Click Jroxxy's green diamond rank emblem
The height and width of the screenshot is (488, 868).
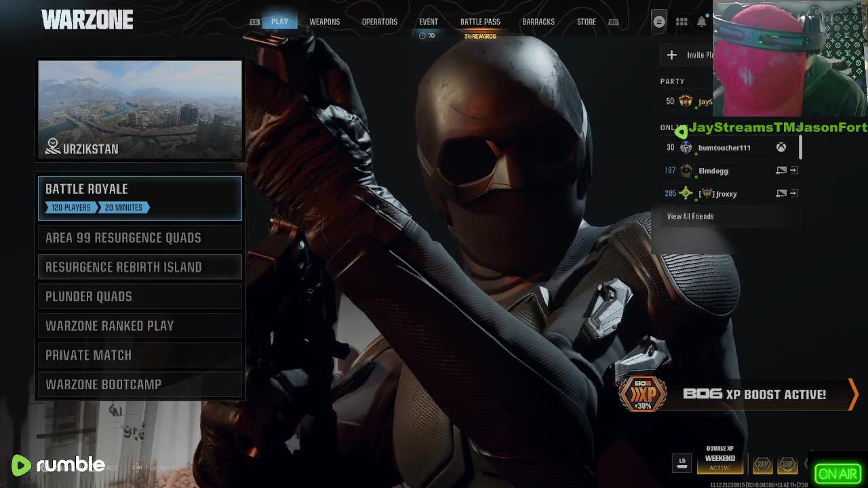686,193
